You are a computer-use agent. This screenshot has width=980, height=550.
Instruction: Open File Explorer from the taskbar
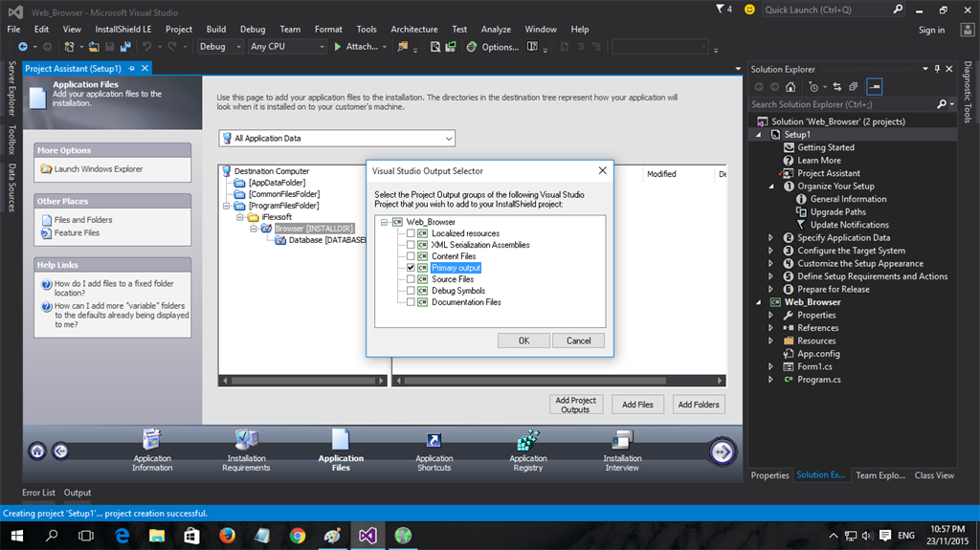(156, 536)
